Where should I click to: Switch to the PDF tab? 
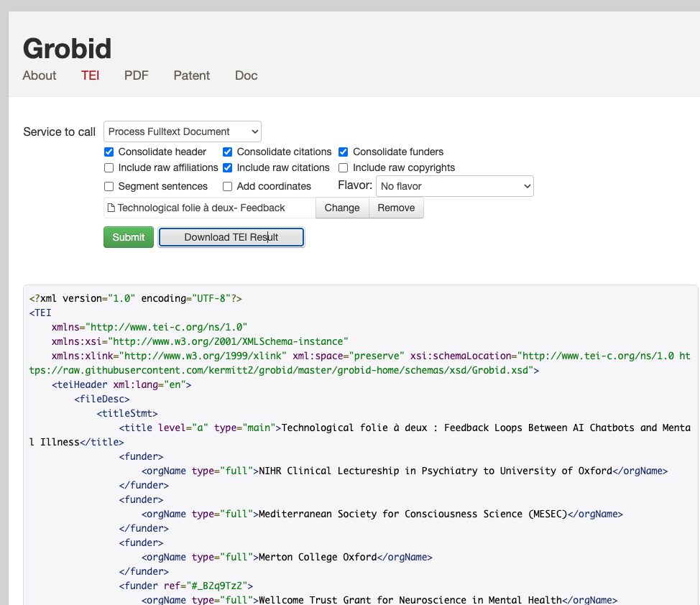pos(136,75)
